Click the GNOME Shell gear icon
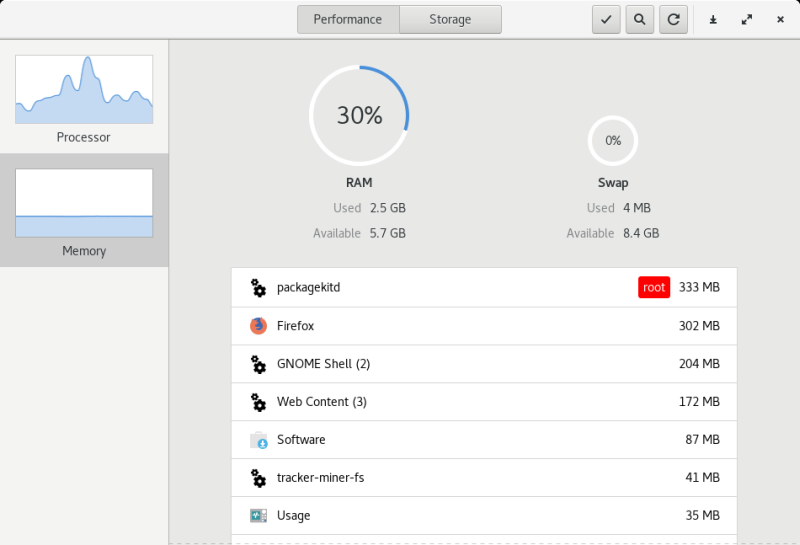800x545 pixels. pos(258,364)
